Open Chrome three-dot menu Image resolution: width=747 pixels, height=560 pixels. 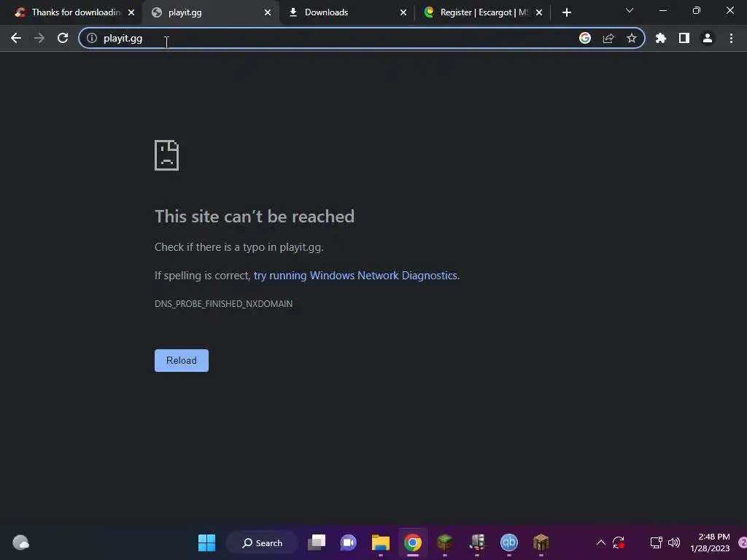[x=731, y=38]
